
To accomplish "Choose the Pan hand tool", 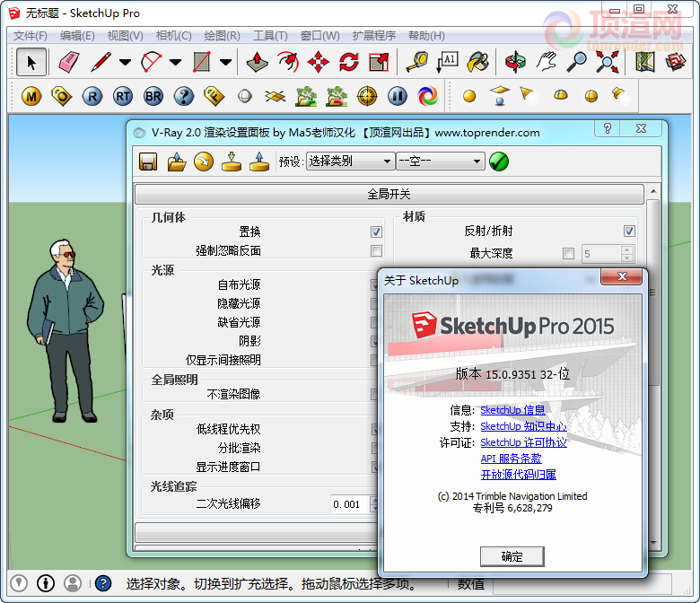I will 547,62.
